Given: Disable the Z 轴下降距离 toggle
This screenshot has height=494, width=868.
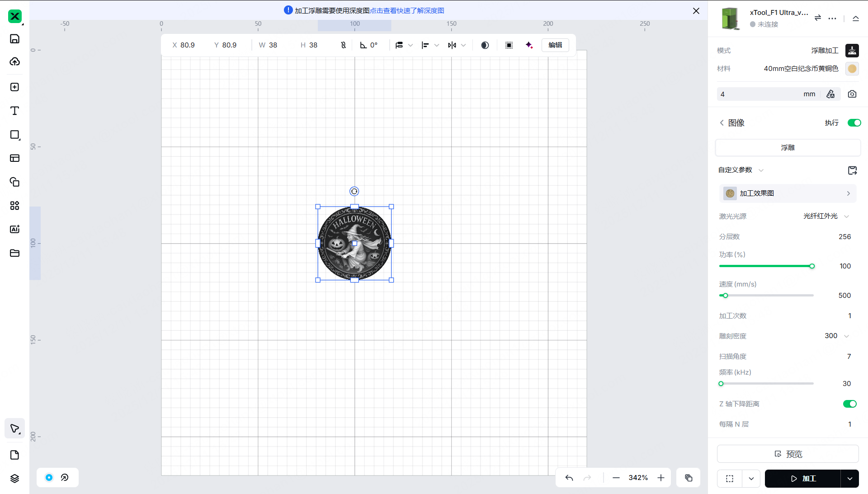Looking at the screenshot, I should pos(849,404).
